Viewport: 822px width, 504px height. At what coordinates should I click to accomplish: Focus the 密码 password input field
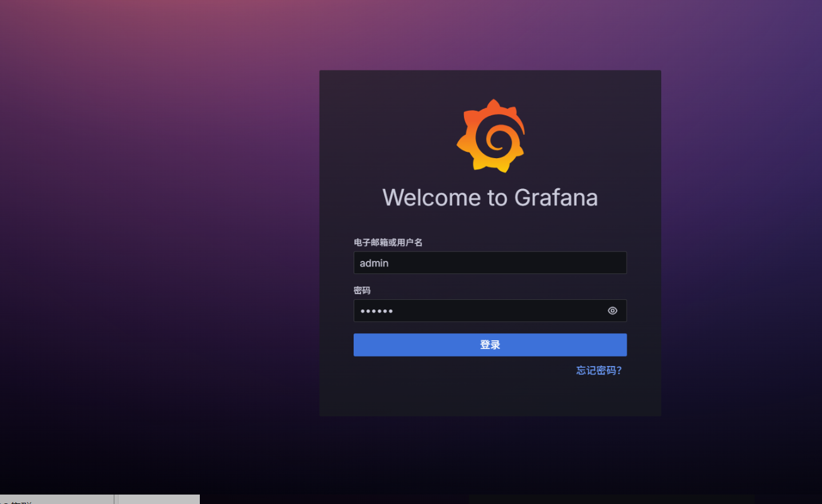tap(479, 311)
